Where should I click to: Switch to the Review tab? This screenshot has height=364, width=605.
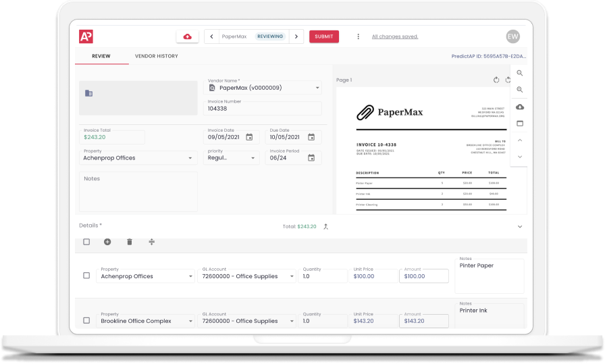click(101, 56)
